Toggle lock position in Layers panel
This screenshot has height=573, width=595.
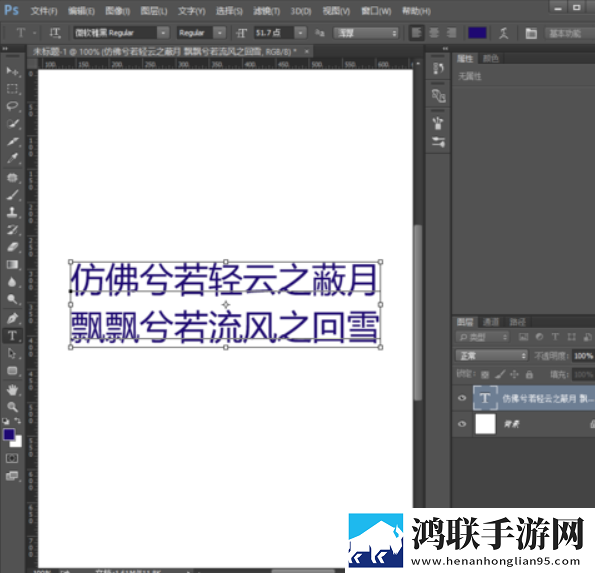point(515,375)
